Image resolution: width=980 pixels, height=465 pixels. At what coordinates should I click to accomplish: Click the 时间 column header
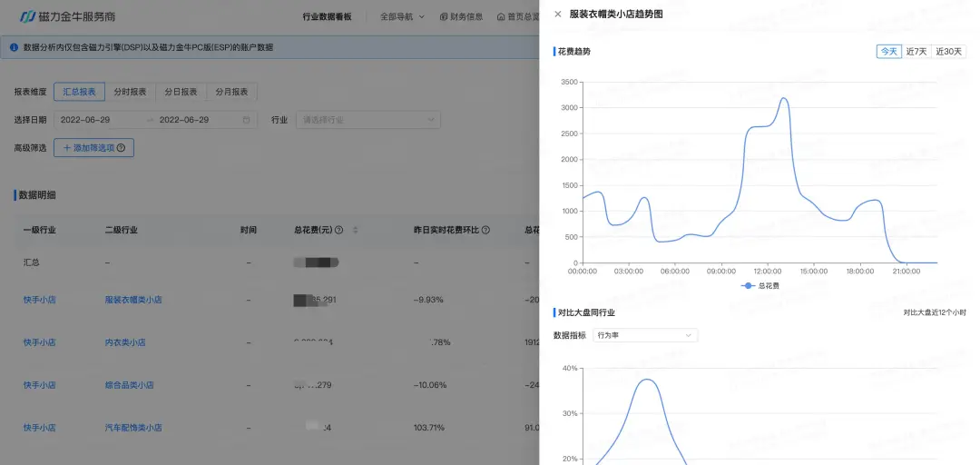(x=248, y=231)
